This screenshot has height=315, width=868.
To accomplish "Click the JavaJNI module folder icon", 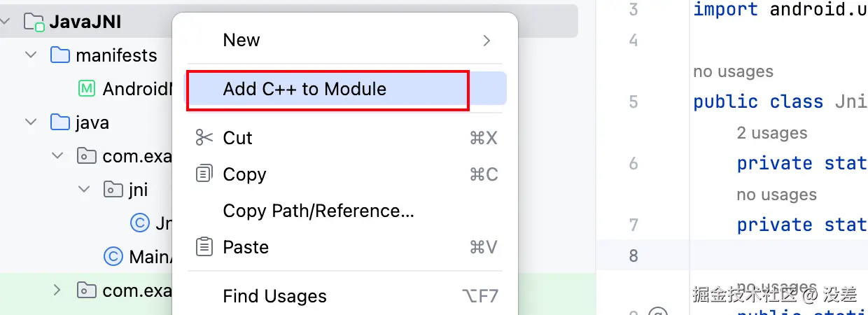I will (34, 22).
